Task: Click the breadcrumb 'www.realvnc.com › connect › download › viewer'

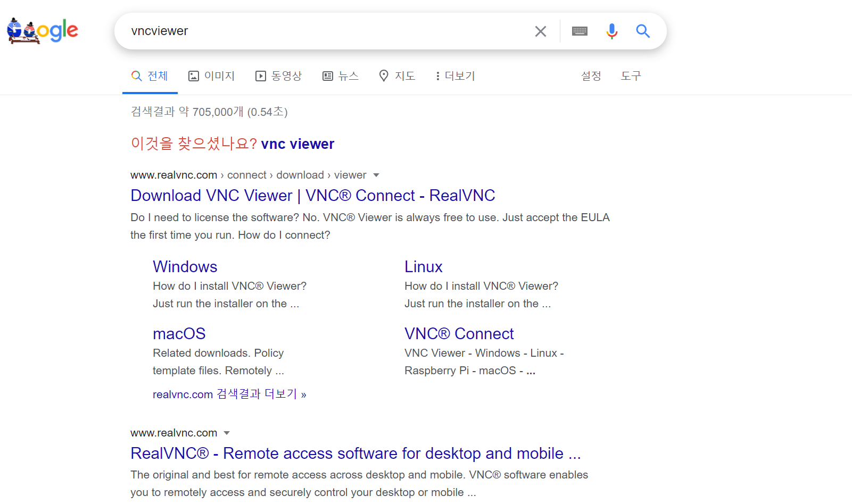Action: (x=249, y=175)
